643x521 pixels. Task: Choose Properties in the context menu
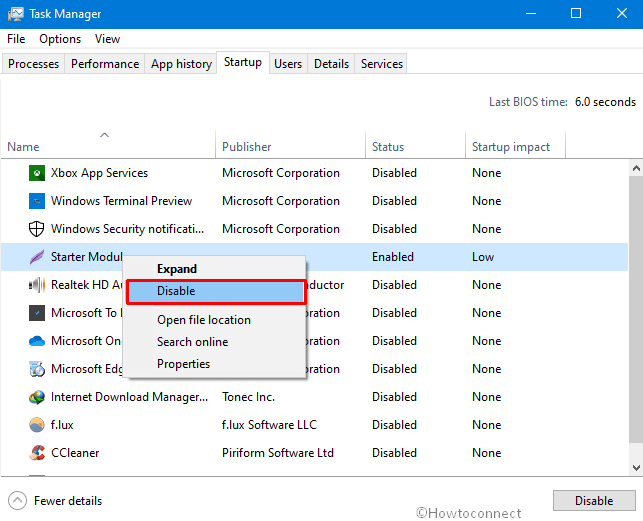click(x=216, y=364)
